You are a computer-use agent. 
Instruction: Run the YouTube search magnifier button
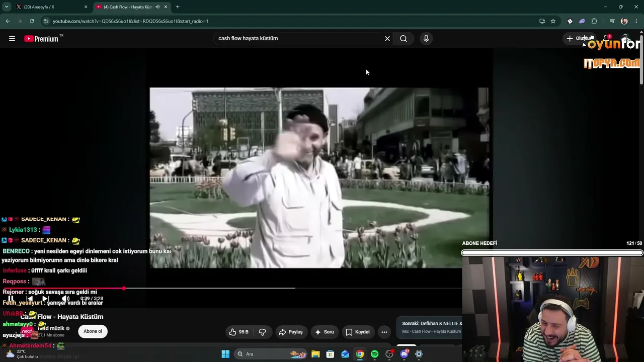(404, 38)
